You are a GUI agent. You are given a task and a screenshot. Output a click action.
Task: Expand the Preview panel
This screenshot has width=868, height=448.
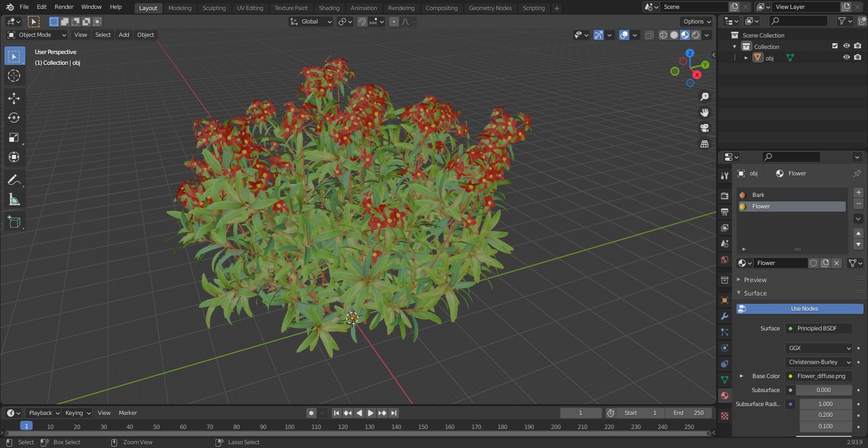(x=738, y=280)
